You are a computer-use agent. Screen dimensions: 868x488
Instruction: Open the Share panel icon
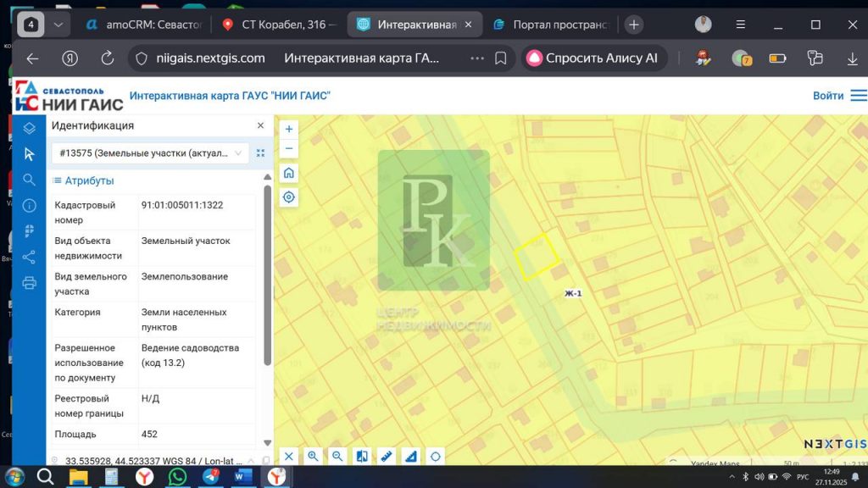click(x=29, y=257)
